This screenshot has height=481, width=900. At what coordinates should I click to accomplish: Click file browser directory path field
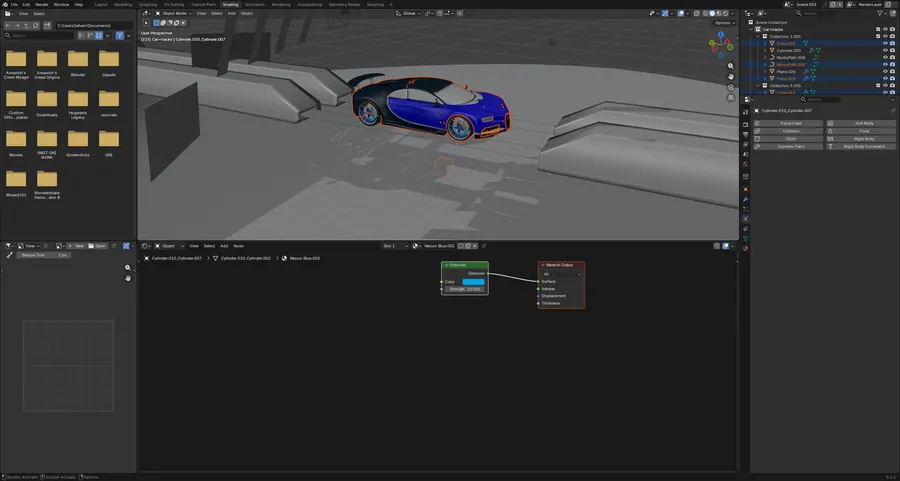[94, 26]
